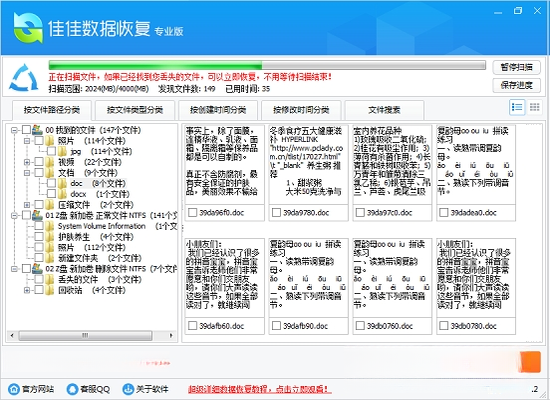Check the 39da96f0.doc file checkbox
The height and width of the screenshot is (400, 550).
point(193,213)
